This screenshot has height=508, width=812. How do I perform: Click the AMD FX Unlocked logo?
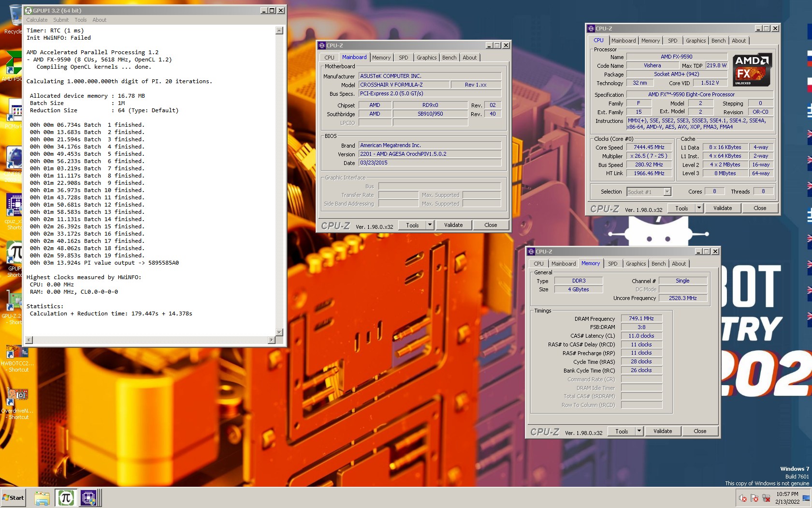(x=752, y=70)
